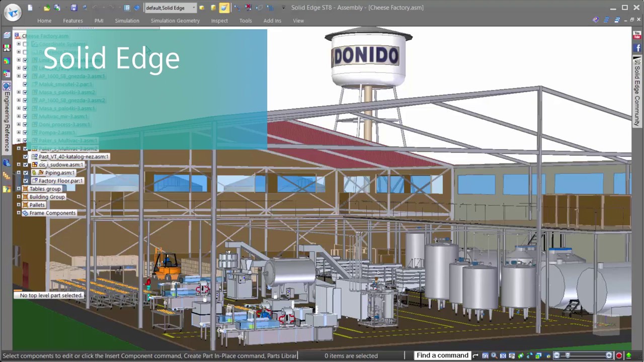Open the Facebook icon in right sidebar
644x362 pixels.
(637, 48)
